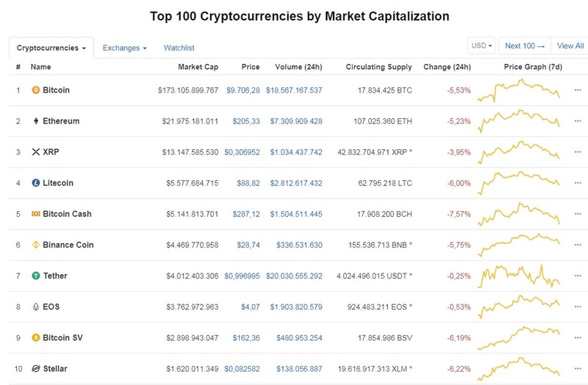Switch to the Watchlist tab

coord(179,48)
